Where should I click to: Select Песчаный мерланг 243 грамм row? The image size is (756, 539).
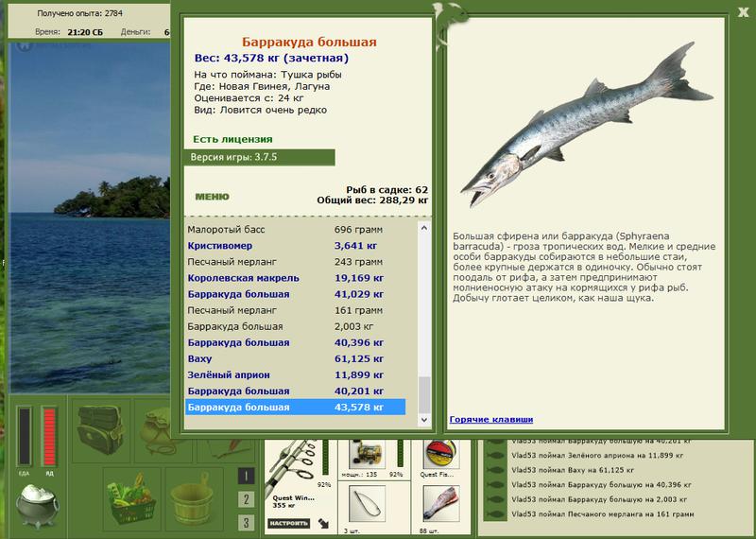[296, 262]
